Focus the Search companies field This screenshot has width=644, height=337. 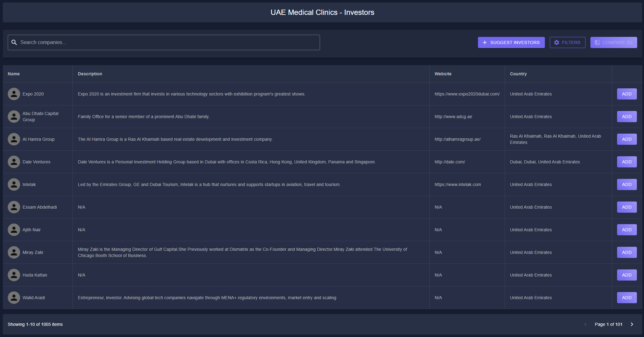point(167,42)
